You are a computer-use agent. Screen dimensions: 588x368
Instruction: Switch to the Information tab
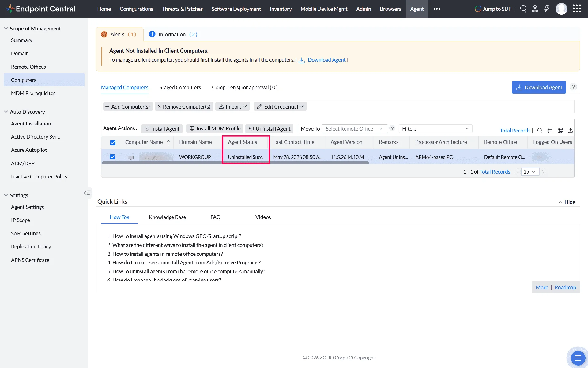click(x=173, y=34)
